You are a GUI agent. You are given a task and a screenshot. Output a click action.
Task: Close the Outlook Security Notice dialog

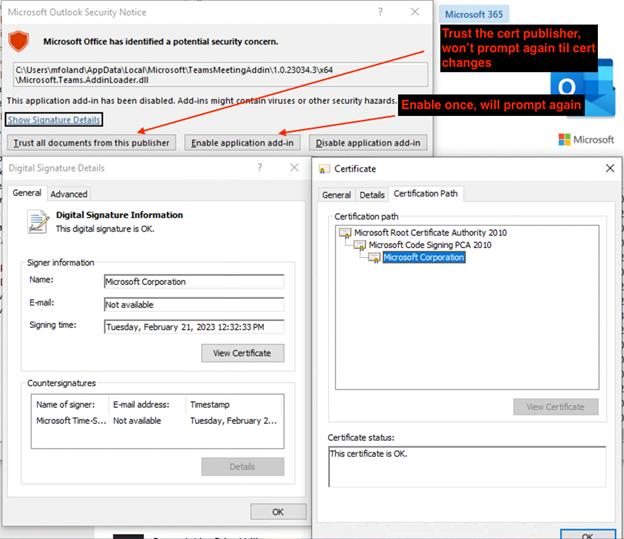[x=415, y=12]
